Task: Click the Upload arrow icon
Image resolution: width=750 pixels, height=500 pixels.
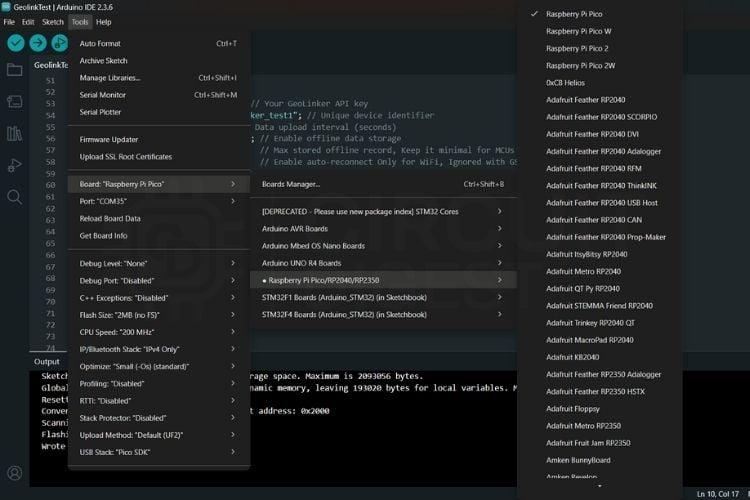Action: coord(38,43)
